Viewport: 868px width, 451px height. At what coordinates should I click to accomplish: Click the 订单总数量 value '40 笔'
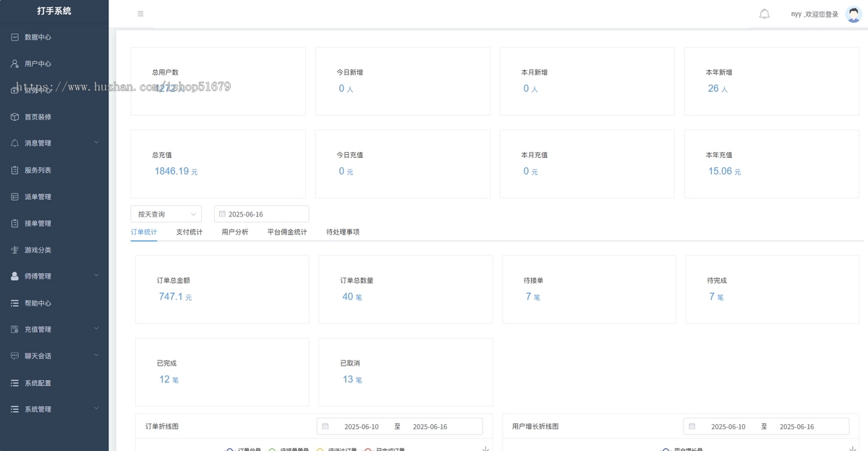tap(352, 297)
